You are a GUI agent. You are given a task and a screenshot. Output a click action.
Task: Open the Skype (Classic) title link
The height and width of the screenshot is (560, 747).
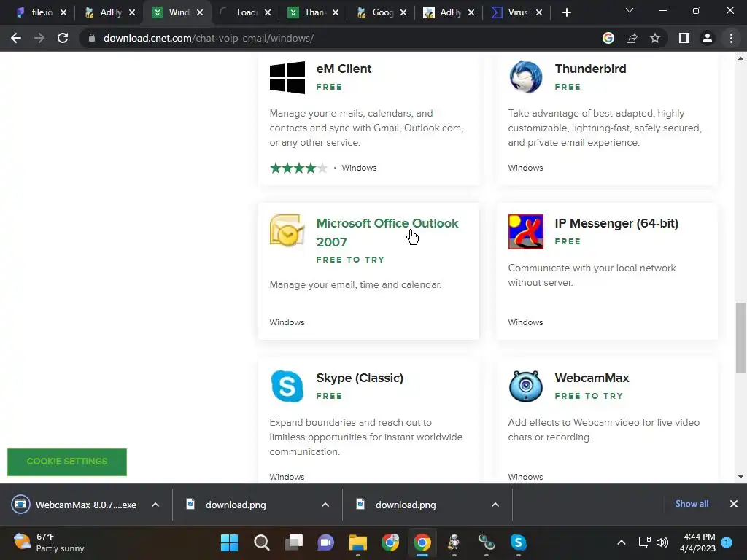point(360,378)
